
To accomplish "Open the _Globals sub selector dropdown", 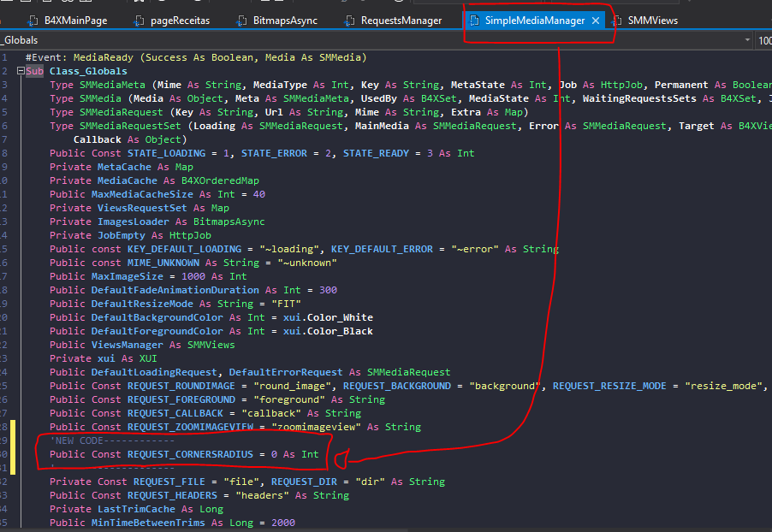I will 747,40.
